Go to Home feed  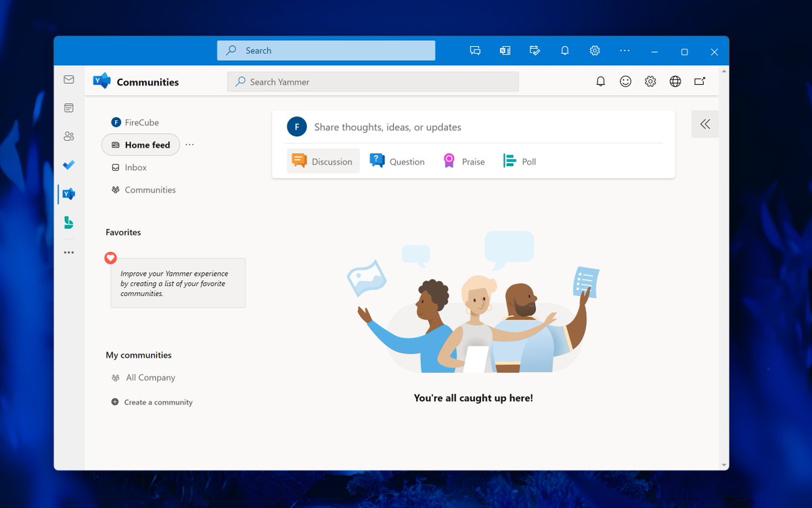pyautogui.click(x=141, y=145)
